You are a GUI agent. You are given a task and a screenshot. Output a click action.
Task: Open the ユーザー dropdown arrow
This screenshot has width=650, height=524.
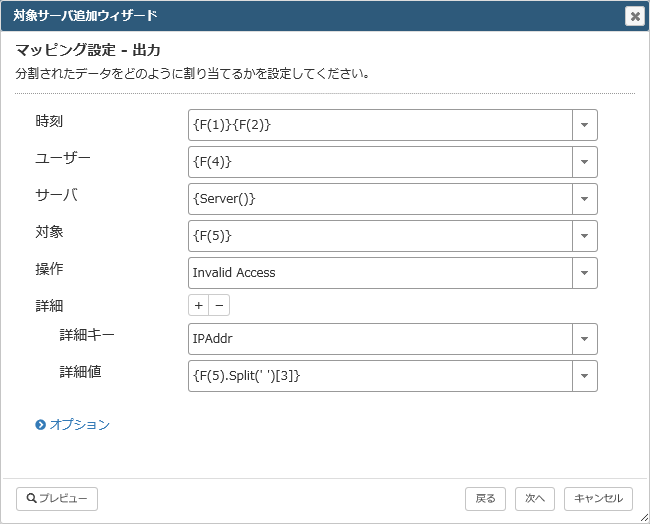click(585, 162)
